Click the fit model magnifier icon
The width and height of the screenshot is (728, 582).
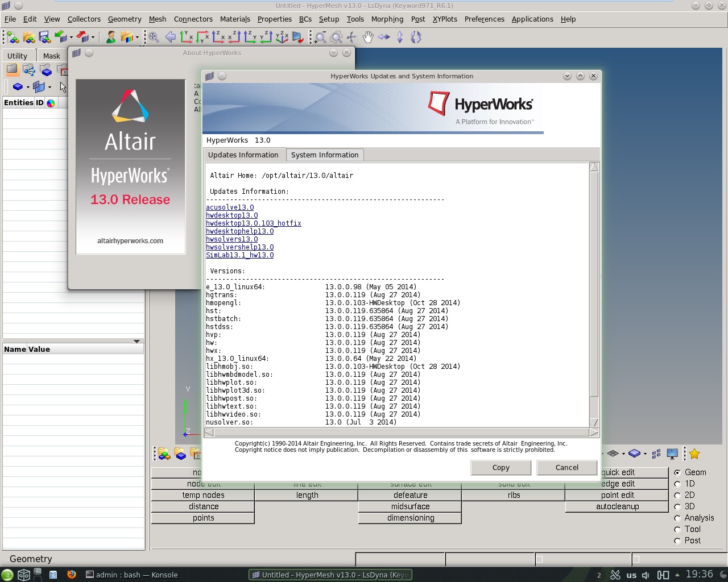click(154, 38)
